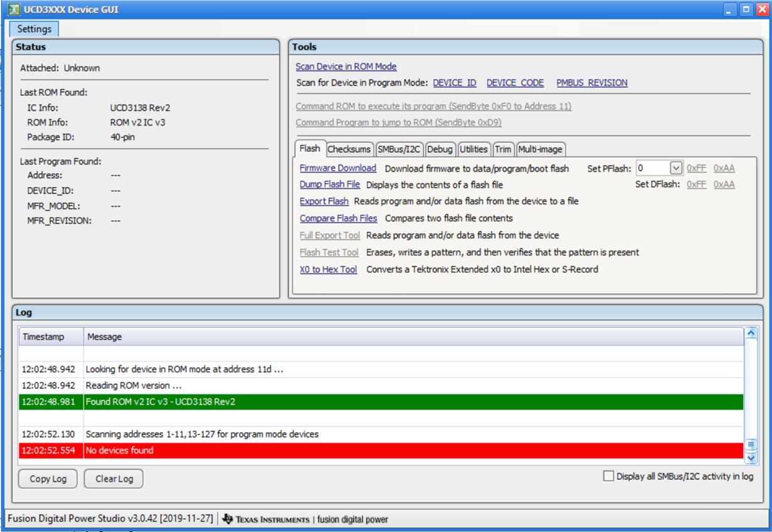Click Command ROM to execute its program link
The width and height of the screenshot is (772, 532).
[433, 106]
